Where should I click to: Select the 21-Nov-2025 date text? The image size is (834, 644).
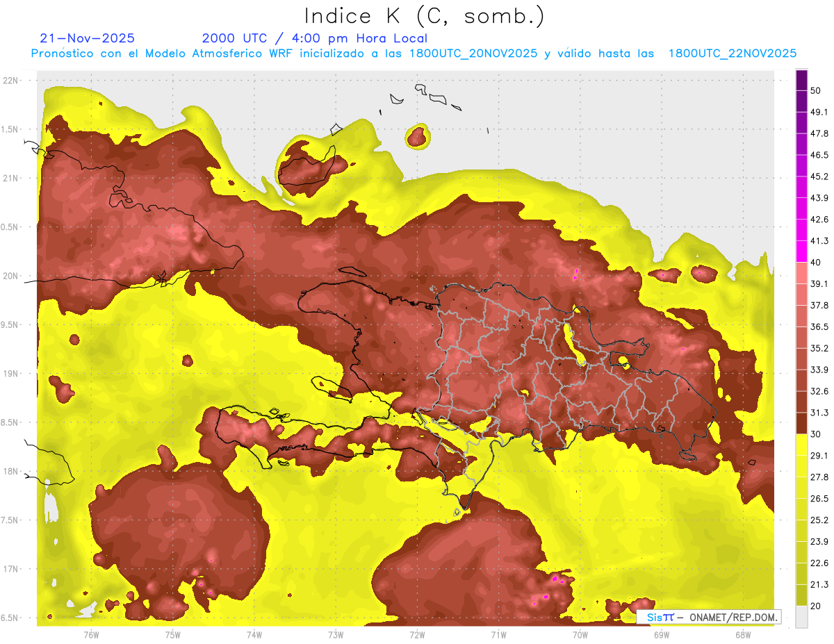[x=88, y=38]
